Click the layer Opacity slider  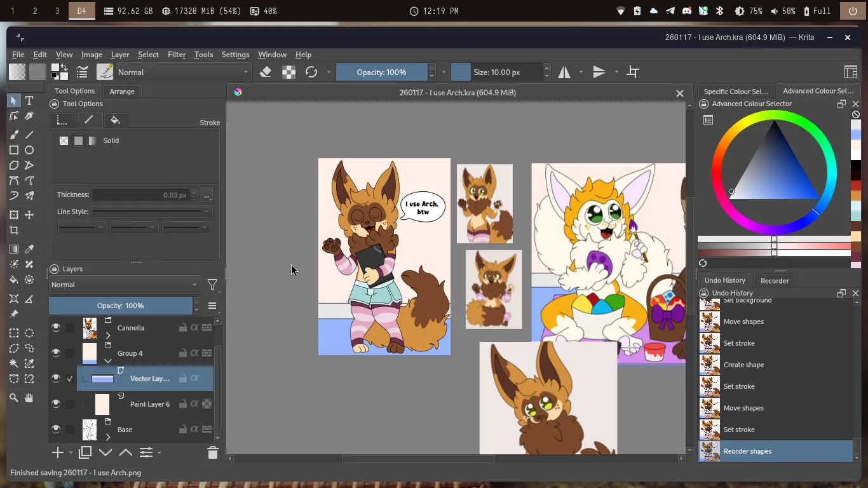(x=121, y=306)
